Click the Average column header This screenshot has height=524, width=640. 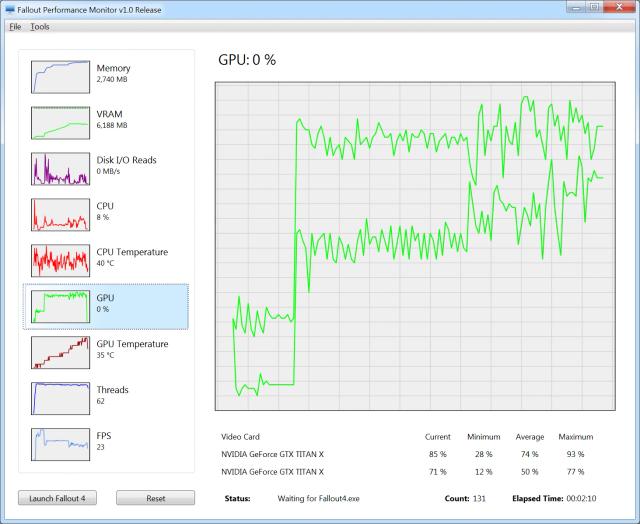tap(530, 437)
